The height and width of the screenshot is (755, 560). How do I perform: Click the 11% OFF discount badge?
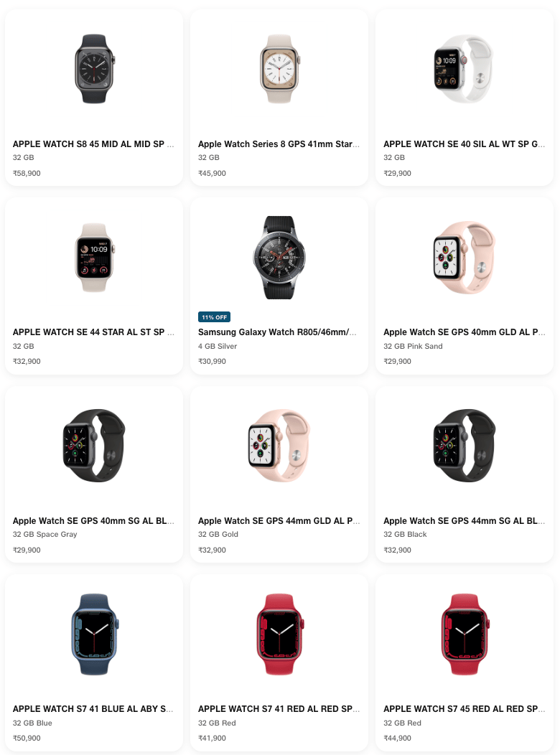[214, 316]
